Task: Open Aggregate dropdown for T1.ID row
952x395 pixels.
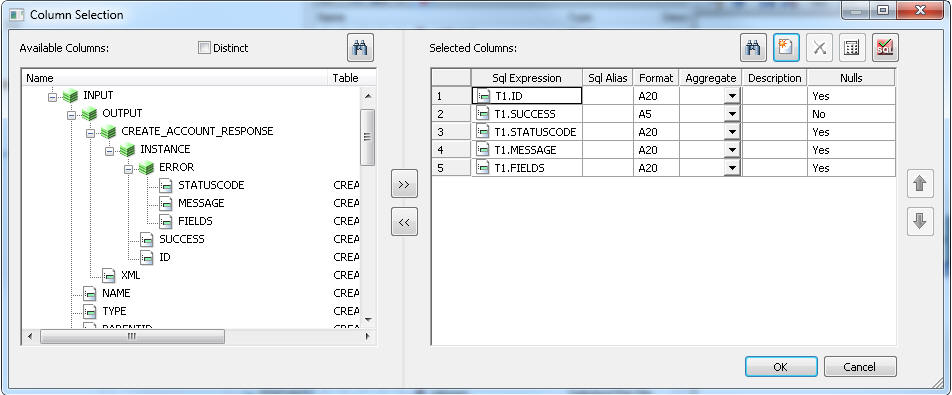Action: [732, 96]
